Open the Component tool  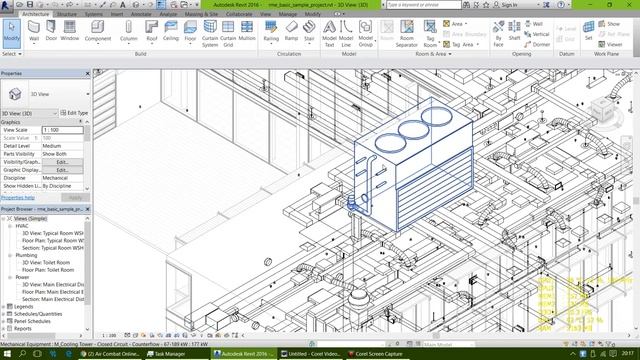click(x=98, y=32)
